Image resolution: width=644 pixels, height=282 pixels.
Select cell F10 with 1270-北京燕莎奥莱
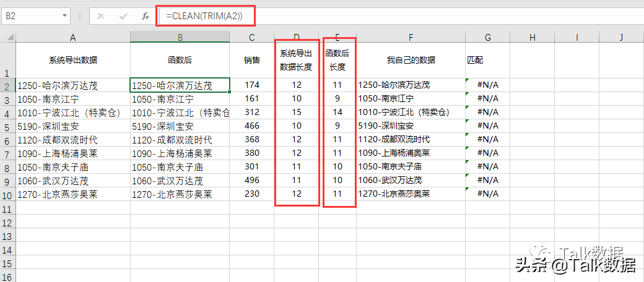click(411, 194)
